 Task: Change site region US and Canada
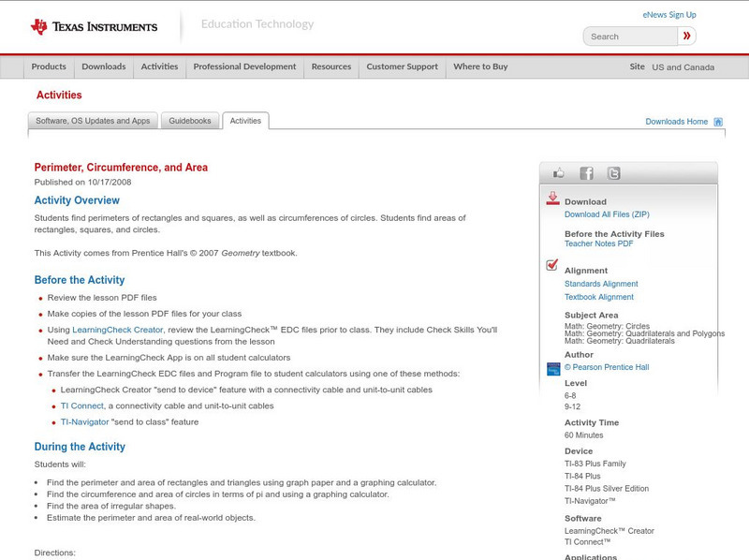[x=683, y=67]
